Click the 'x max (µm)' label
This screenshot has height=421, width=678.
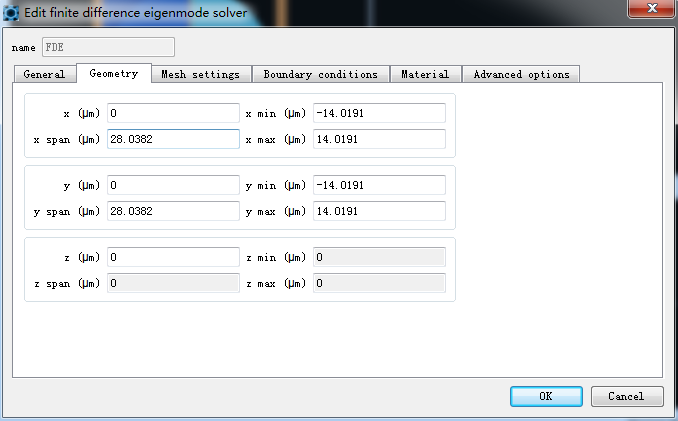(x=276, y=140)
